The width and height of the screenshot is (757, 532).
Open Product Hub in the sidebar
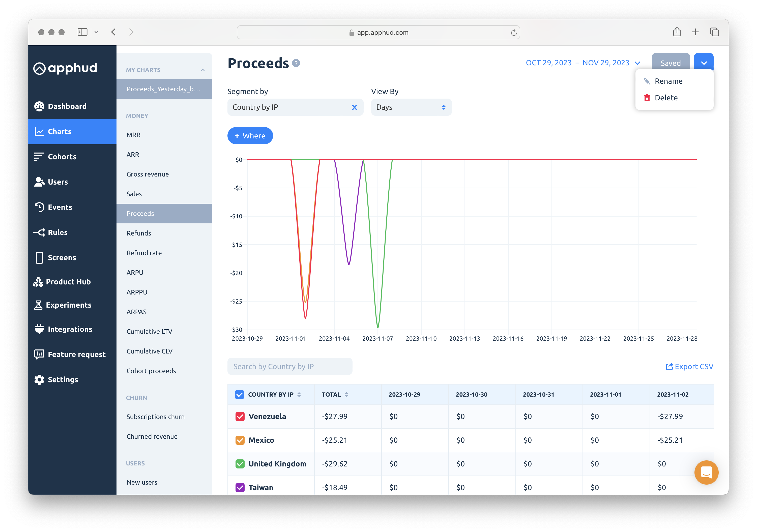(68, 282)
